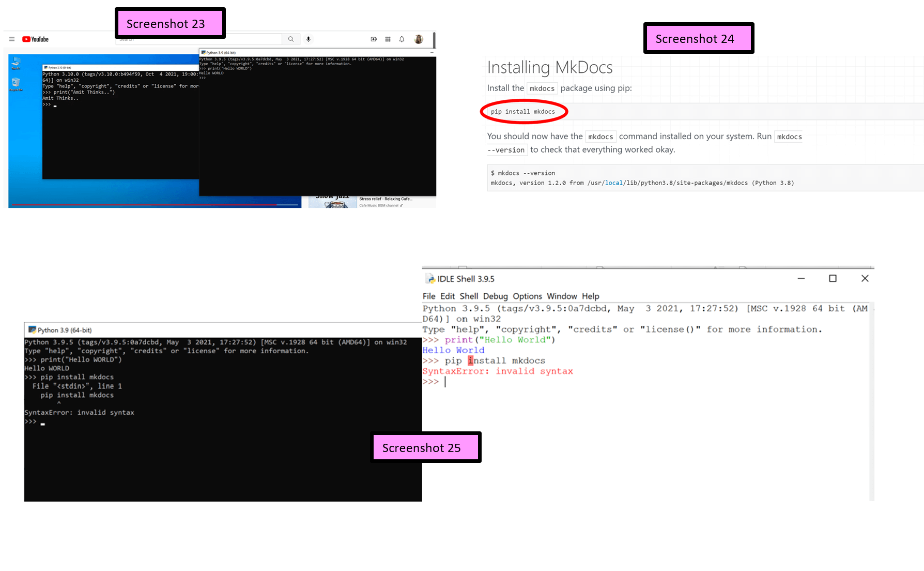Open IDLE Shell menu
Screen dimensions: 924x571
(x=469, y=296)
